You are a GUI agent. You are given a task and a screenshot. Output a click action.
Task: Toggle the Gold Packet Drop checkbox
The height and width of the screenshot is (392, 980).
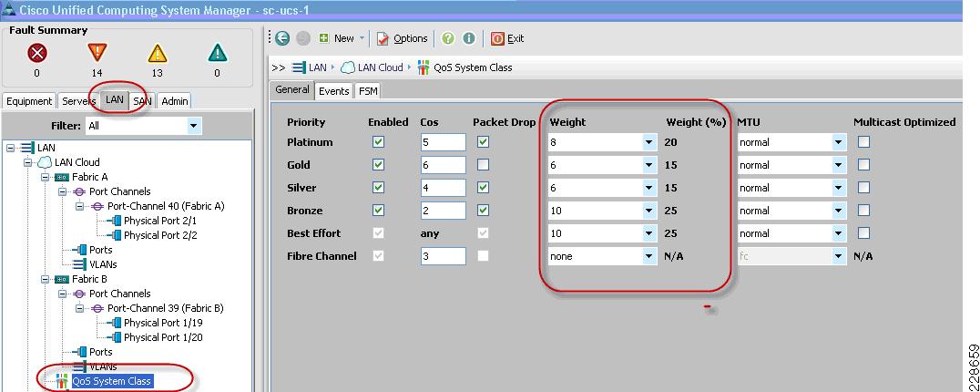483,165
